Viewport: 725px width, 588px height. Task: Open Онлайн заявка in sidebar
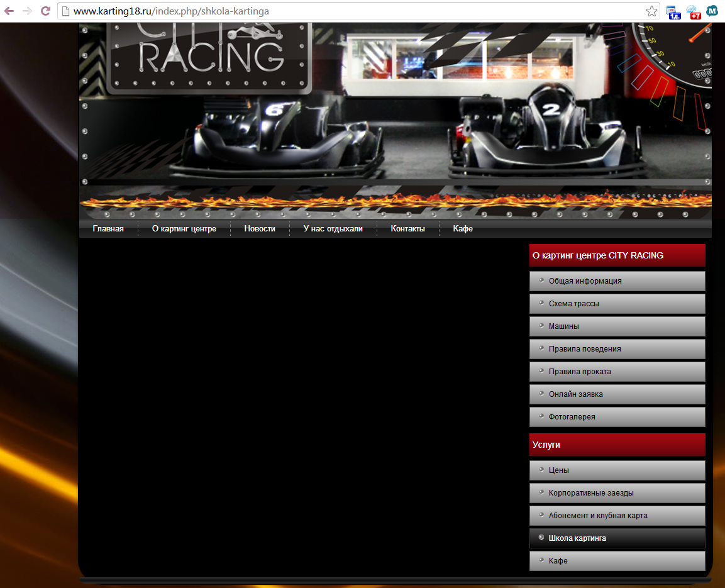click(617, 394)
